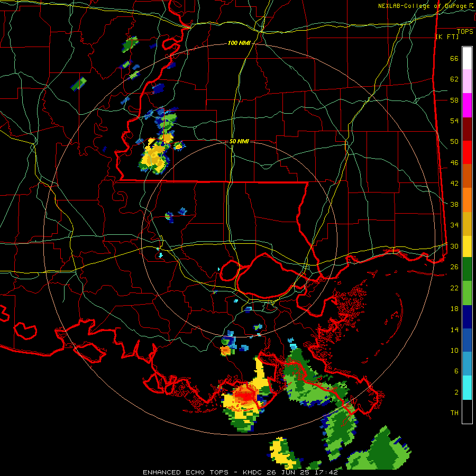Select the dark red legend swatch
The height and width of the screenshot is (476, 476).
click(467, 129)
